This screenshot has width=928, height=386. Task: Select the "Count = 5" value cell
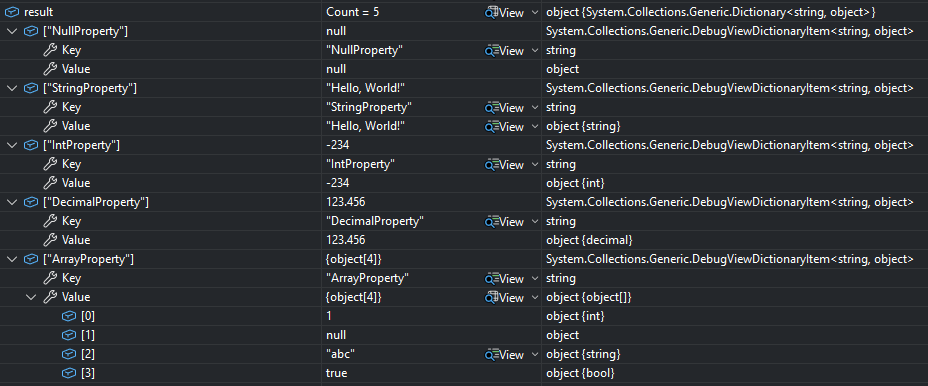click(x=353, y=12)
